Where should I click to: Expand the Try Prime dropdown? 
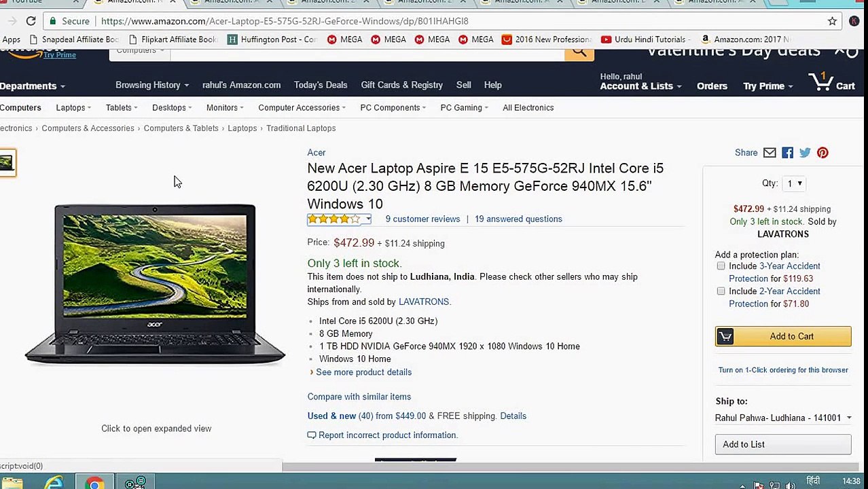(768, 86)
